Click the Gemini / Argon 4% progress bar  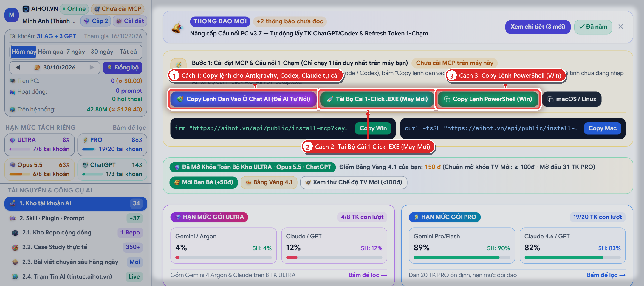click(x=224, y=257)
